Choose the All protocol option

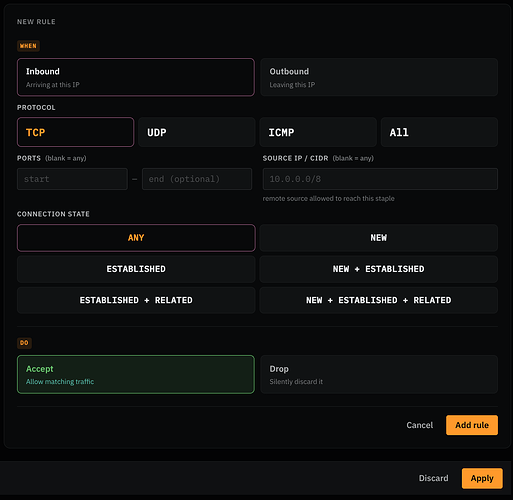pos(439,132)
